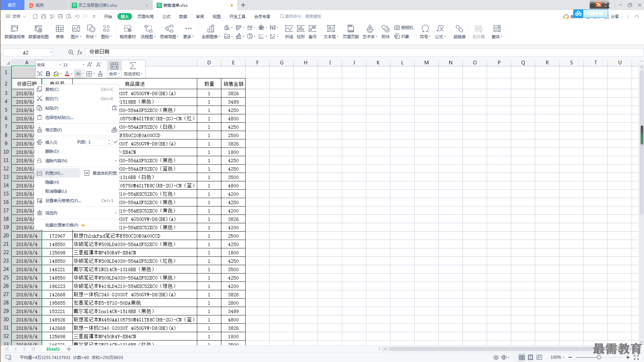Insert a 超链接 hyperlink
The height and width of the screenshot is (362, 644).
click(x=460, y=32)
